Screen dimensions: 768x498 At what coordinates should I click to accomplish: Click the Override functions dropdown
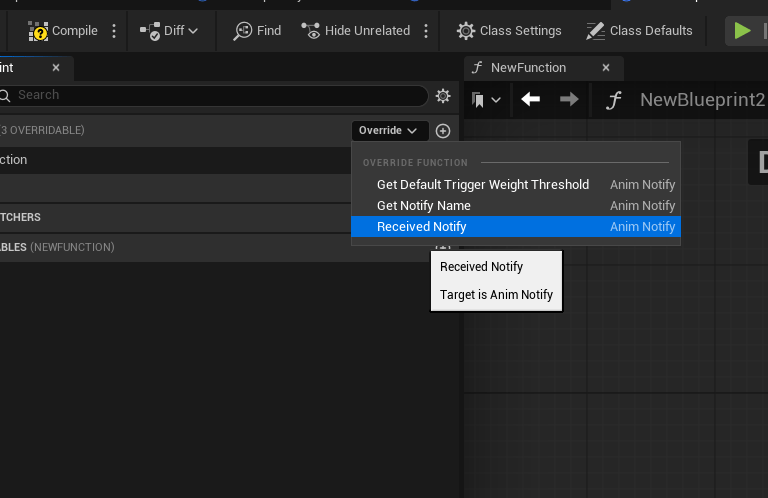pyautogui.click(x=389, y=131)
